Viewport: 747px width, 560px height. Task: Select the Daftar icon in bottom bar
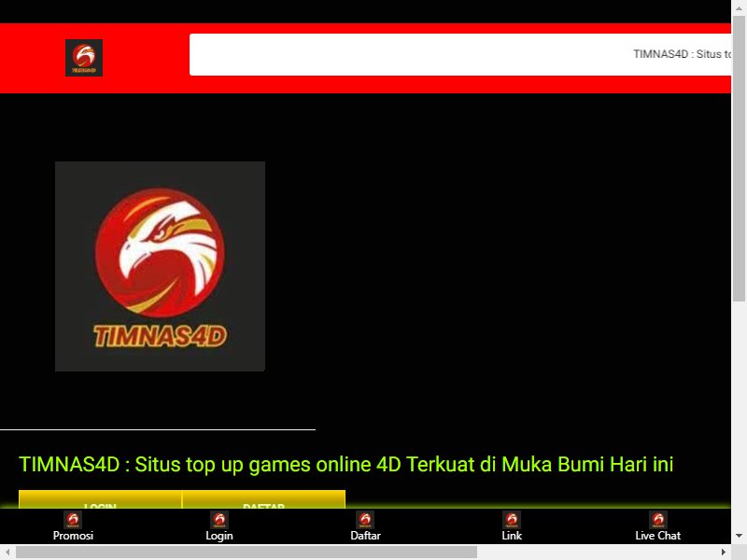click(x=365, y=520)
